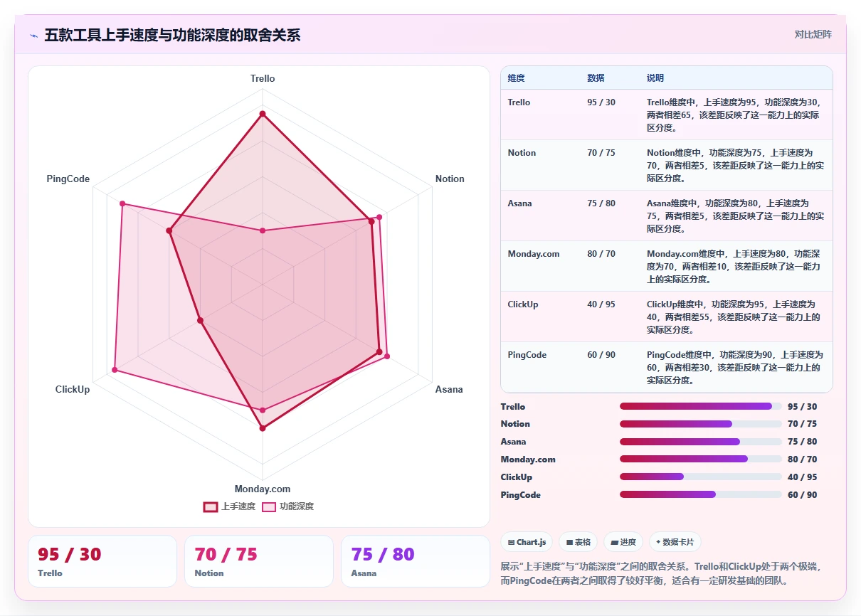Screen dimensions: 861x616
Task: Click the 80 / 70 value in the table
Action: tap(601, 254)
